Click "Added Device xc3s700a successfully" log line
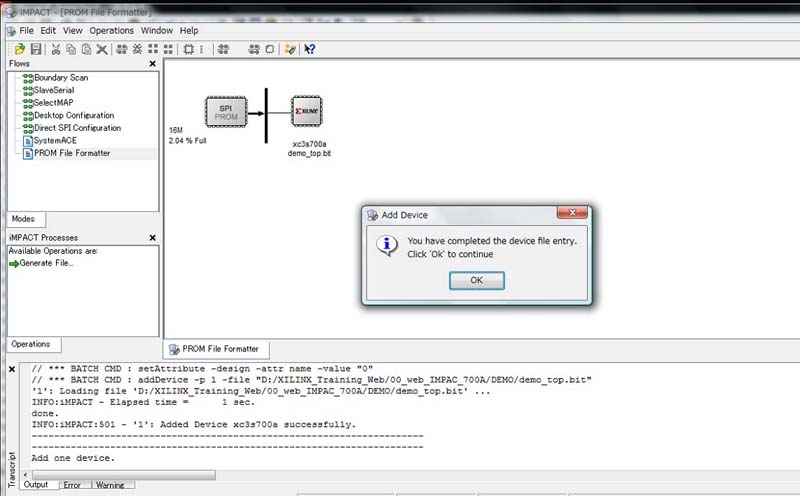Image resolution: width=800 pixels, height=496 pixels. pos(194,425)
